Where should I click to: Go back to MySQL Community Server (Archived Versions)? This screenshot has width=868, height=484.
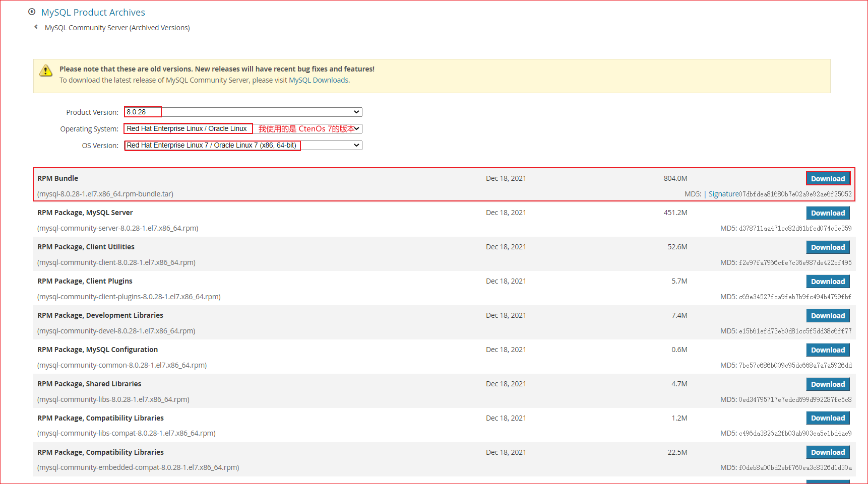pos(117,28)
